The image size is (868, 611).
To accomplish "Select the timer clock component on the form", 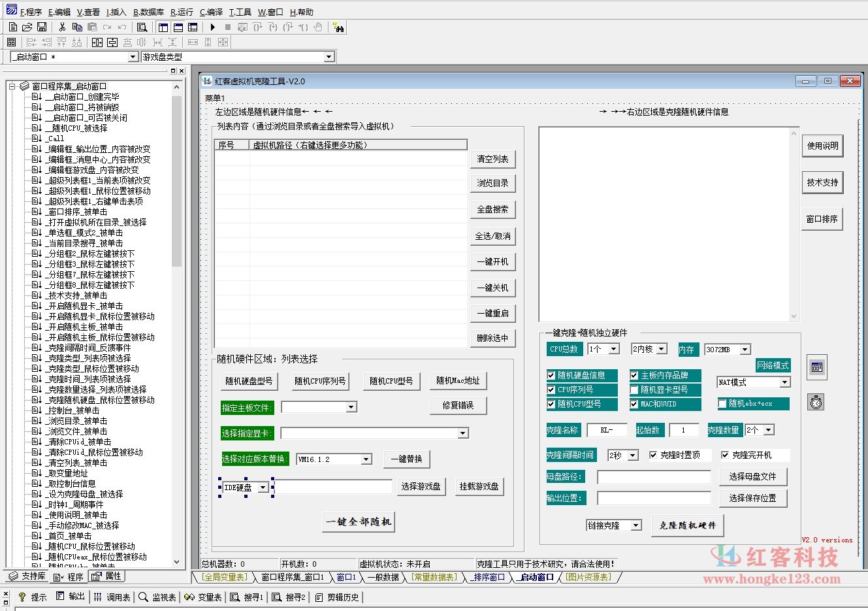I will tap(816, 402).
